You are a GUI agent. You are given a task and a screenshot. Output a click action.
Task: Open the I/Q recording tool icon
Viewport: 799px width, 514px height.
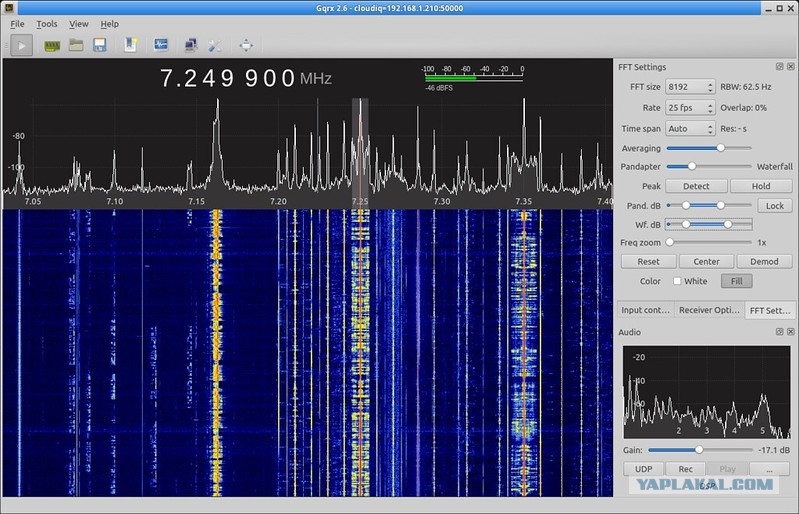[x=161, y=45]
